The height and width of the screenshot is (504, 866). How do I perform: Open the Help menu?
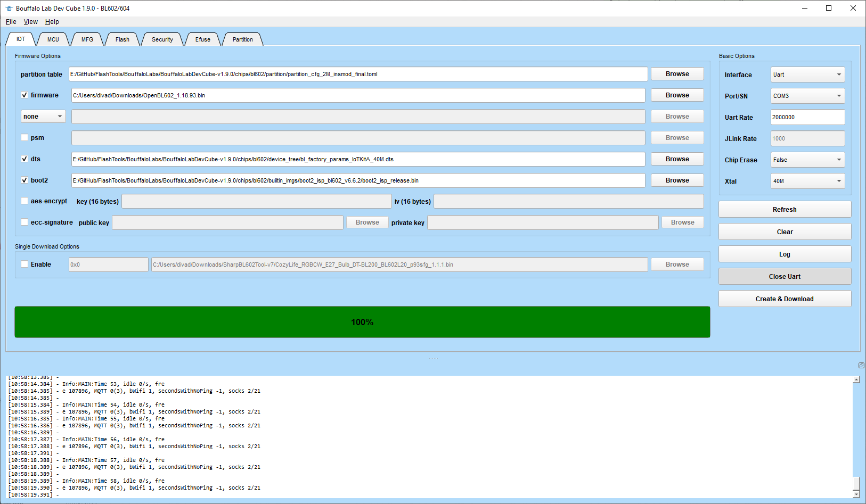pyautogui.click(x=52, y=22)
